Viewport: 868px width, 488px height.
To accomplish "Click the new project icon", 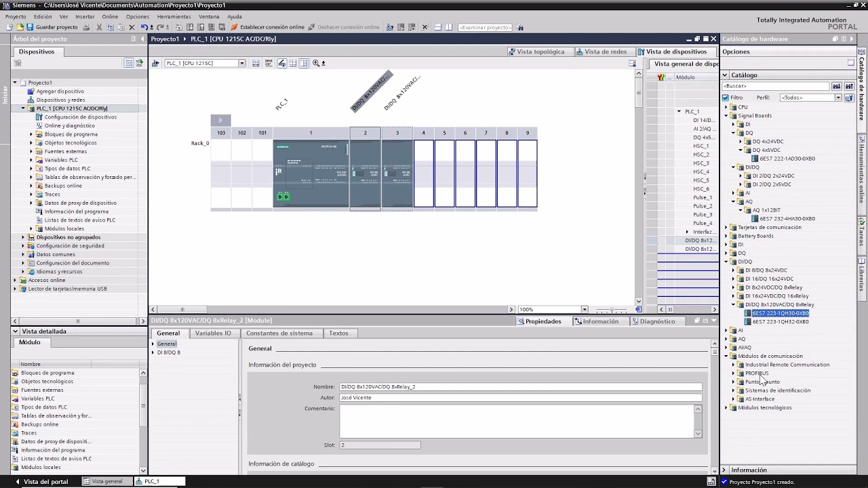I will (9, 27).
